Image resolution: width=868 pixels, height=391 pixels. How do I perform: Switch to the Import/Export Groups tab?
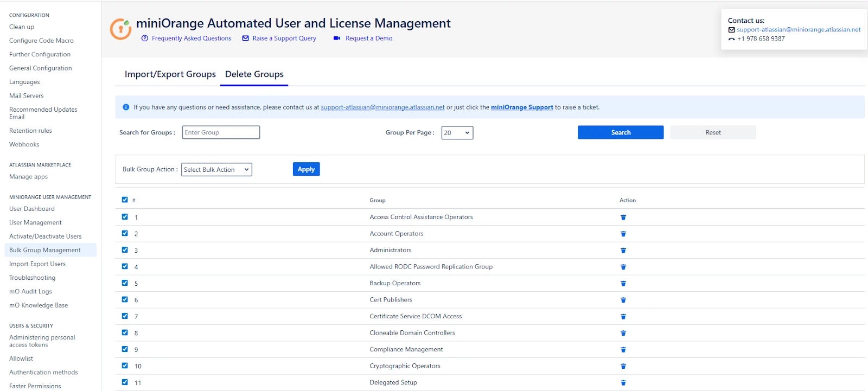(170, 74)
